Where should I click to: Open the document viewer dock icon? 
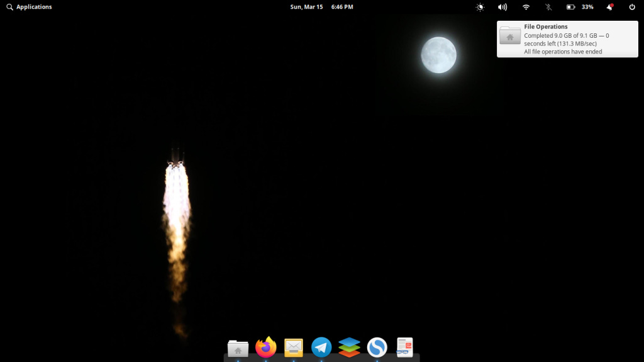pos(404,347)
